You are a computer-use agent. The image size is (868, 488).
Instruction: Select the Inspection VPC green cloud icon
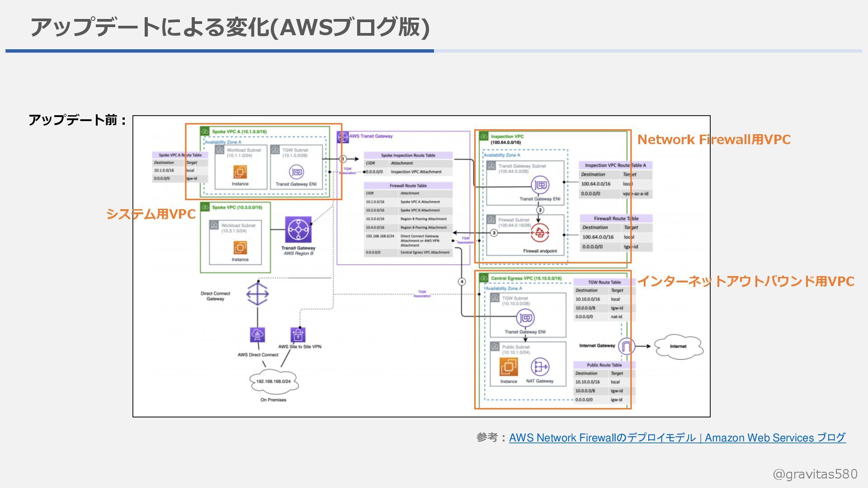click(484, 136)
